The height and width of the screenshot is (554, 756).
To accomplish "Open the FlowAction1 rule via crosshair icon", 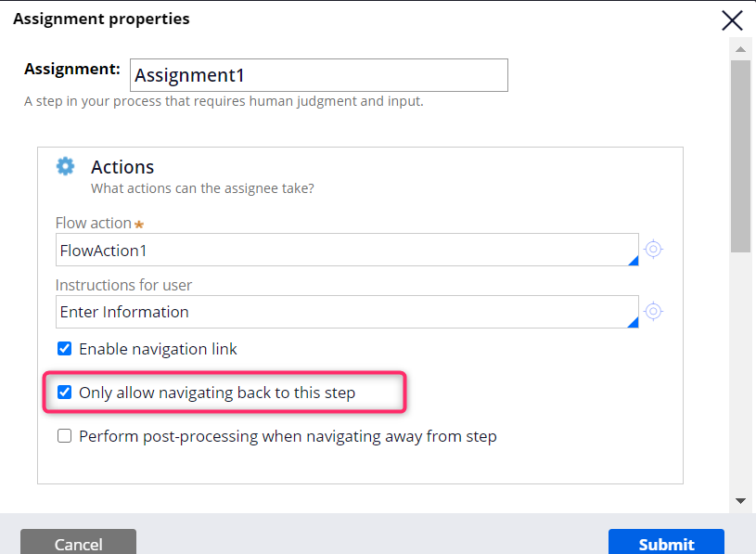I will pyautogui.click(x=653, y=250).
